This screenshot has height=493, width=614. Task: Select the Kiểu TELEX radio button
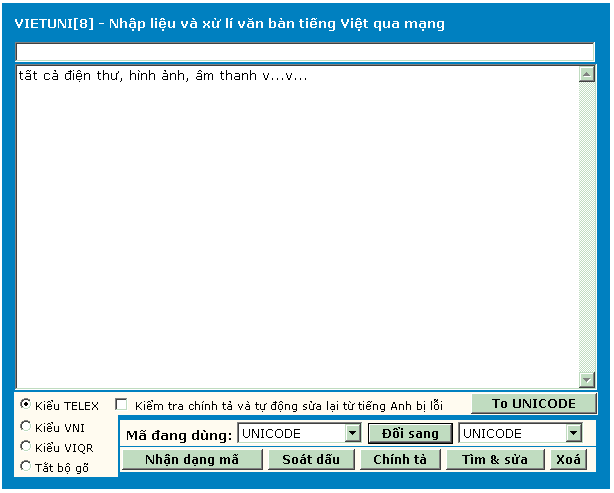click(25, 405)
